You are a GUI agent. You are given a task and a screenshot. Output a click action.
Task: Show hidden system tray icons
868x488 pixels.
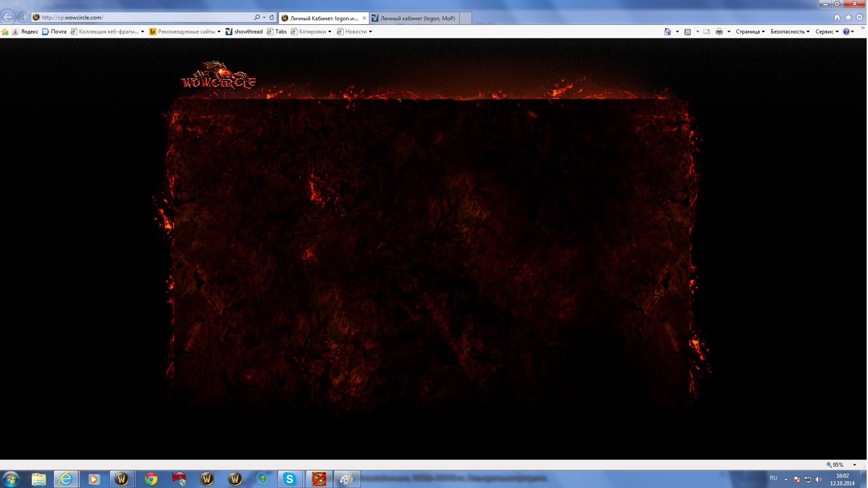click(x=786, y=479)
